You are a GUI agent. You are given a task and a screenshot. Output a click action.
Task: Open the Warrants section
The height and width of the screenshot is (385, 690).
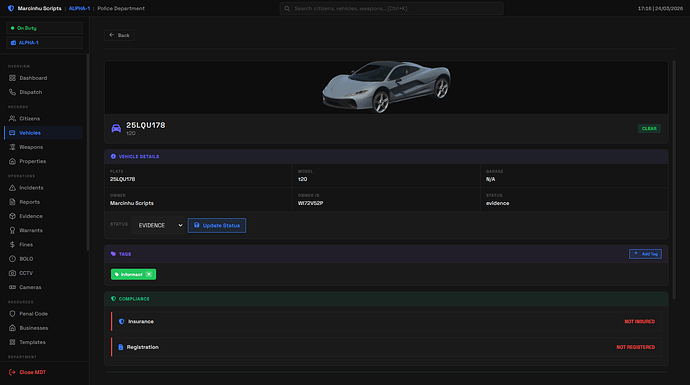(44, 230)
